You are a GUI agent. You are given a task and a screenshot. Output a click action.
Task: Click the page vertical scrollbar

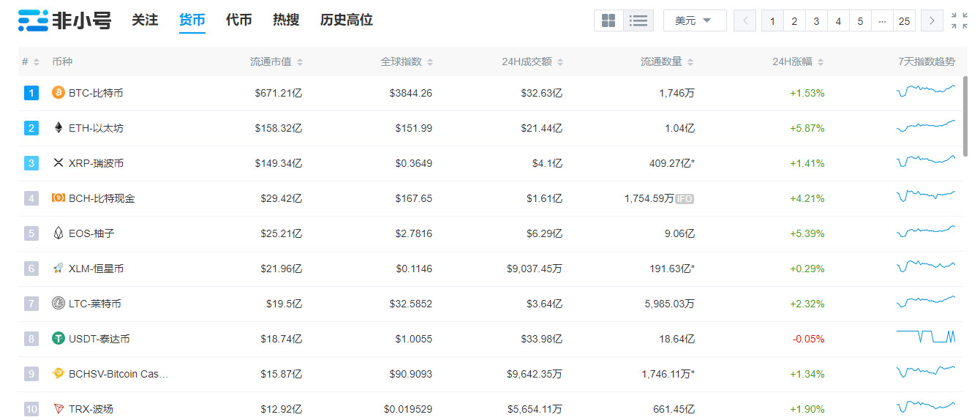click(x=965, y=117)
